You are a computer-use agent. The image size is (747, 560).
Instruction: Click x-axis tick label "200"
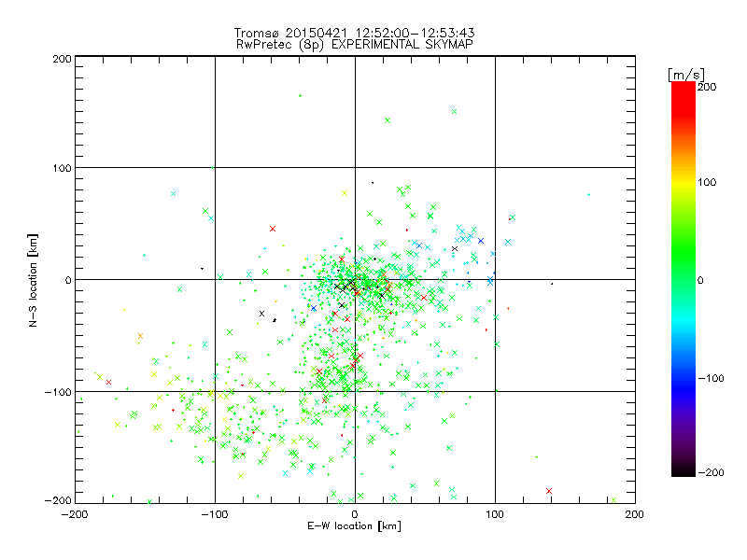(x=635, y=514)
